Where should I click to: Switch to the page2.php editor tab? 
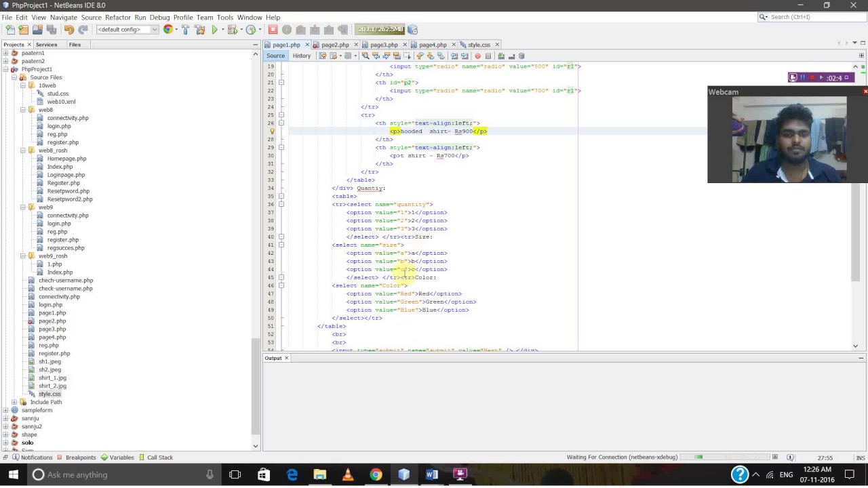(335, 45)
